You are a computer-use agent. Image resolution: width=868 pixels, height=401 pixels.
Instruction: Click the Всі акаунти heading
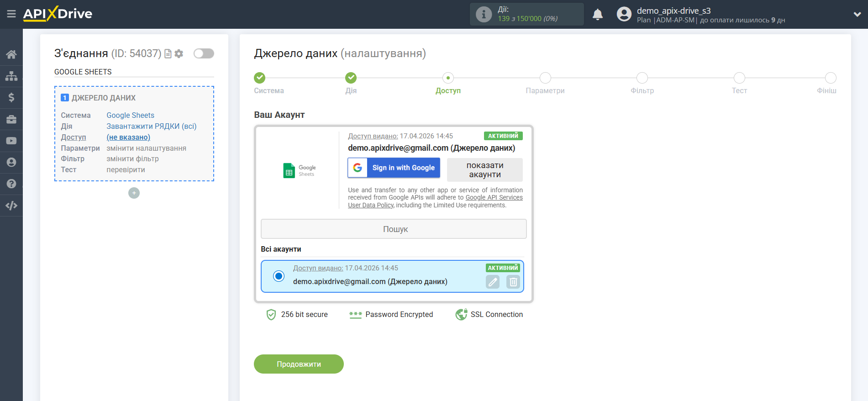click(281, 249)
